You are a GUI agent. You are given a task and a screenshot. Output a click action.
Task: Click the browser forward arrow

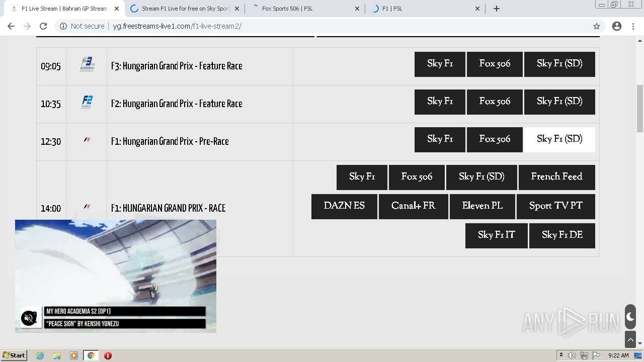coord(27,26)
